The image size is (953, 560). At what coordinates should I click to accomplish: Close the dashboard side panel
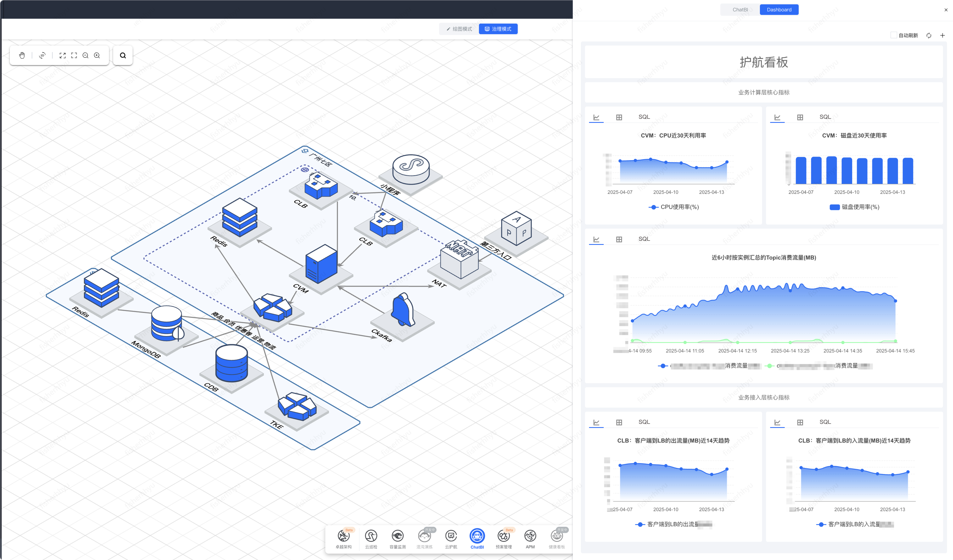946,10
